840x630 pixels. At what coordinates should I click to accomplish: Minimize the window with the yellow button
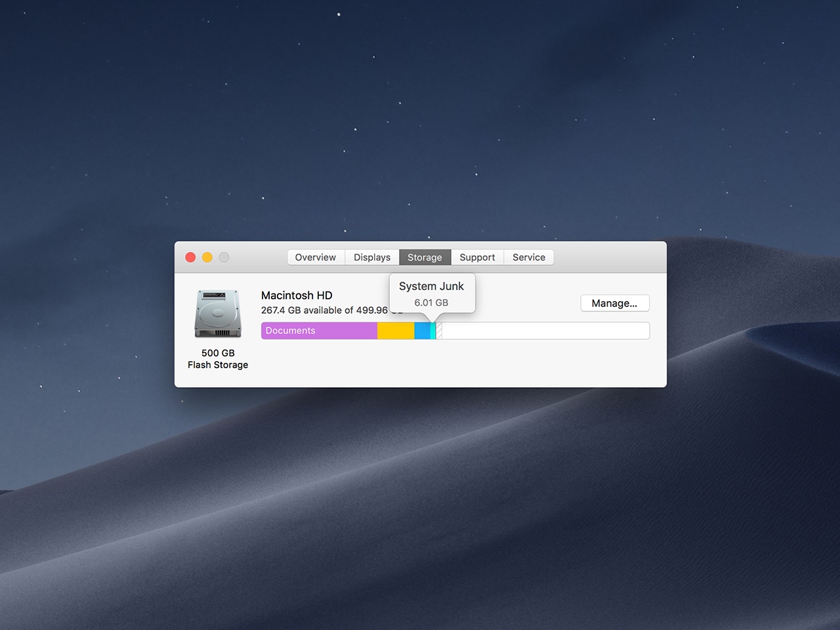point(207,257)
